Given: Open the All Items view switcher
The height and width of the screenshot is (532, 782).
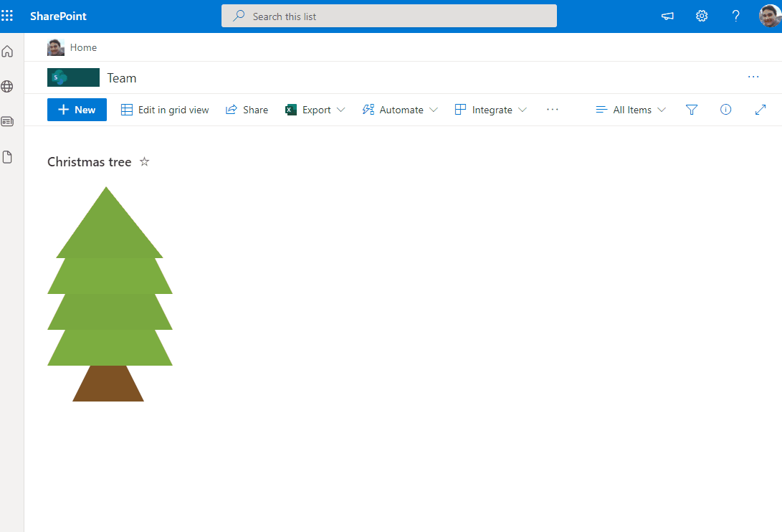Looking at the screenshot, I should point(631,110).
